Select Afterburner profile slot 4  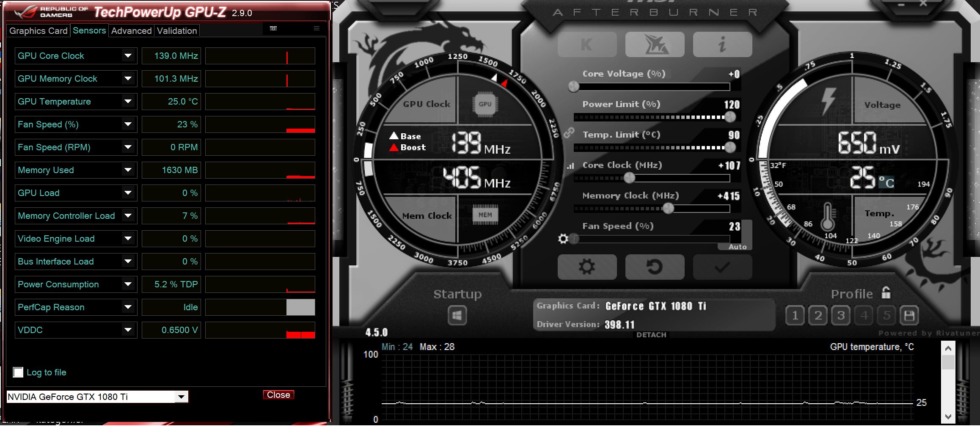864,315
